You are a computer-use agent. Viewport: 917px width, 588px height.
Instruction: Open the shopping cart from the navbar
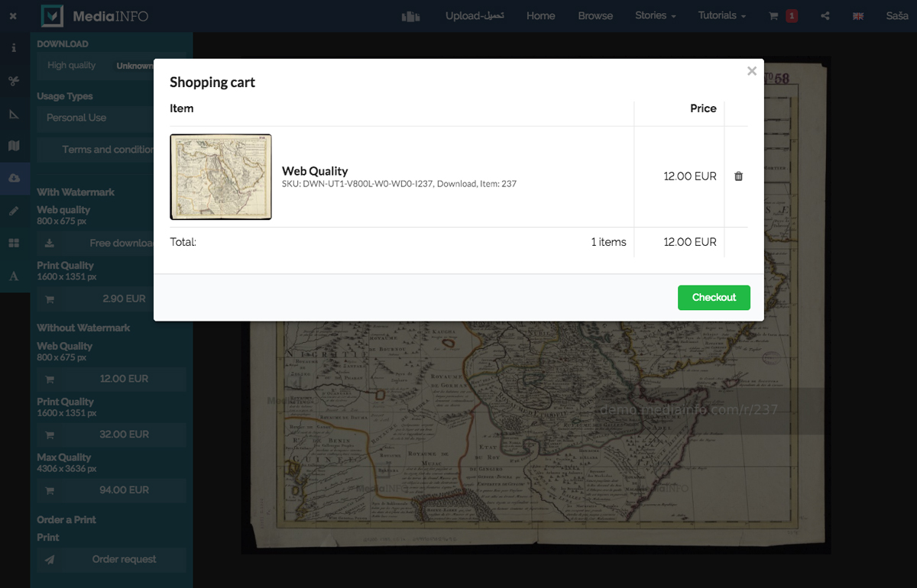tap(783, 16)
